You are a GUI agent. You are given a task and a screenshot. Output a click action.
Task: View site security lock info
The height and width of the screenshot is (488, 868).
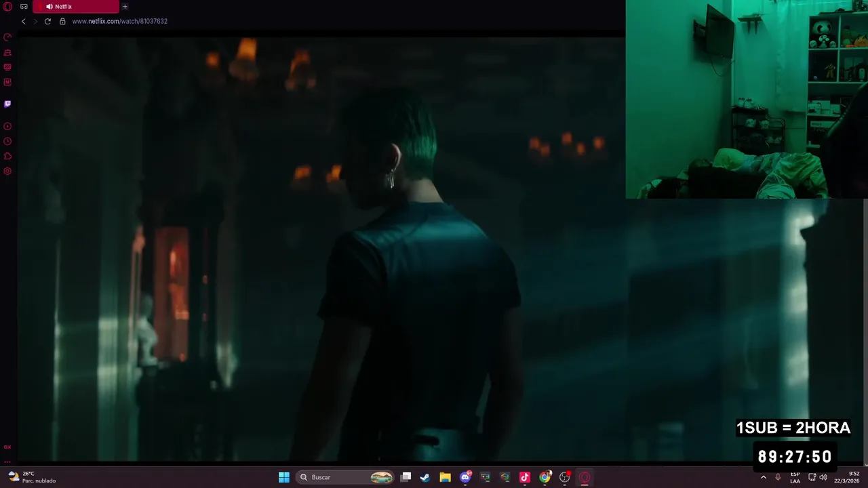[x=62, y=21]
